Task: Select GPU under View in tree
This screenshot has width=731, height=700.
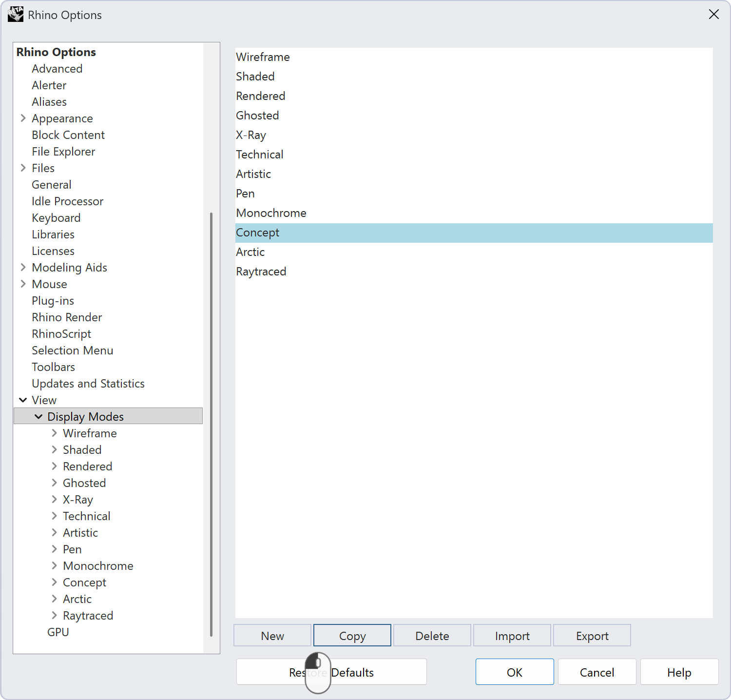Action: (58, 632)
